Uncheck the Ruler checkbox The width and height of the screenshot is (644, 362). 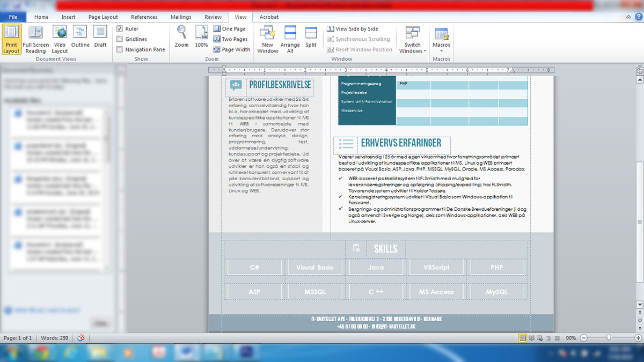[120, 29]
